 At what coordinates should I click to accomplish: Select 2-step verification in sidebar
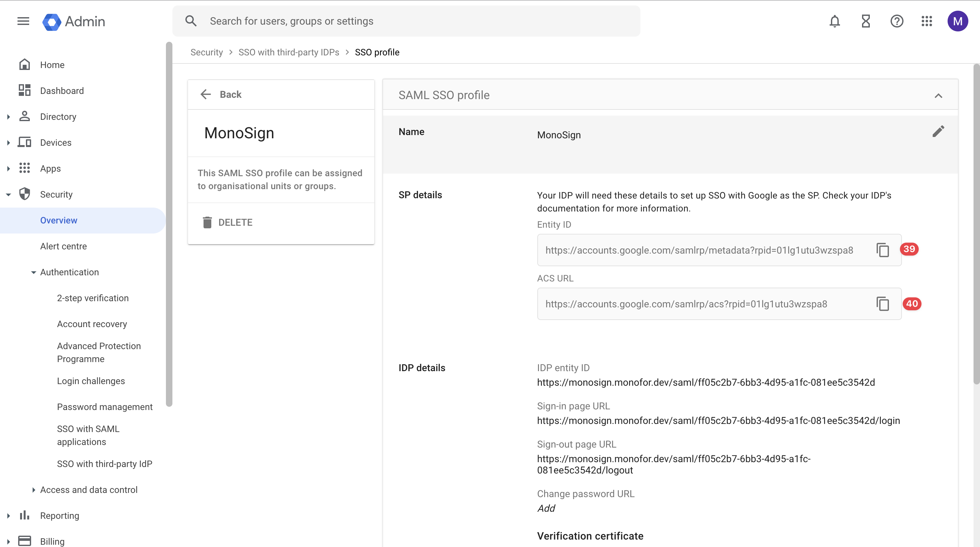[93, 298]
